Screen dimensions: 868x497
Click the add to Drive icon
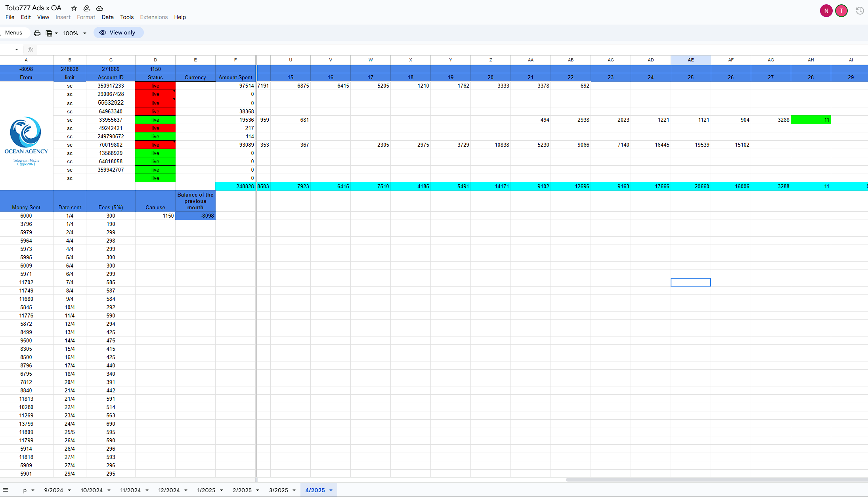pos(87,8)
